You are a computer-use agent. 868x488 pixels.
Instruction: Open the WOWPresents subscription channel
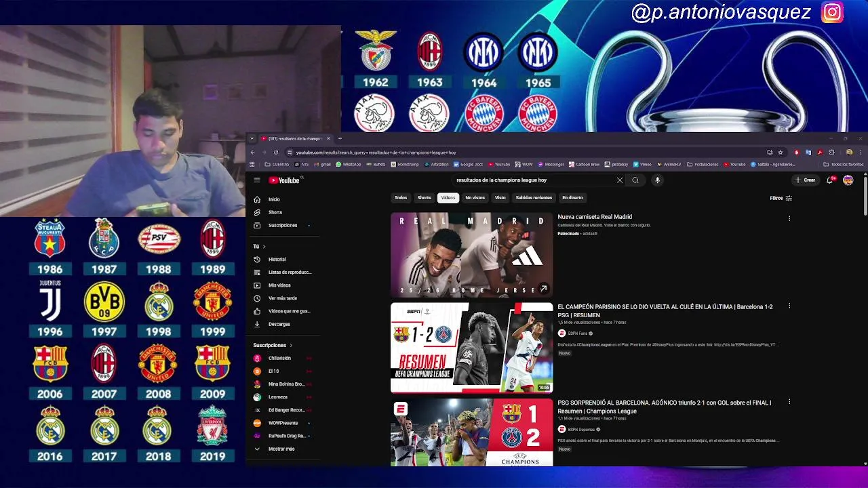coord(283,423)
